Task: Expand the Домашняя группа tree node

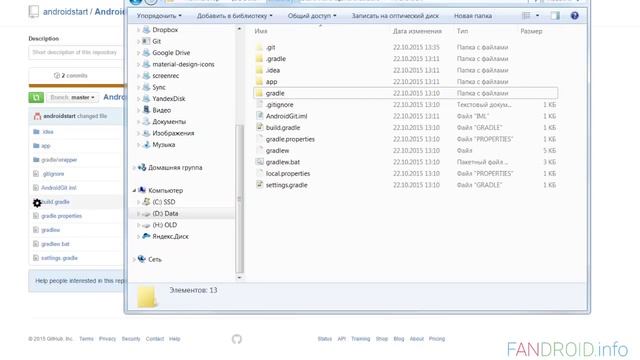Action: pyautogui.click(x=134, y=167)
